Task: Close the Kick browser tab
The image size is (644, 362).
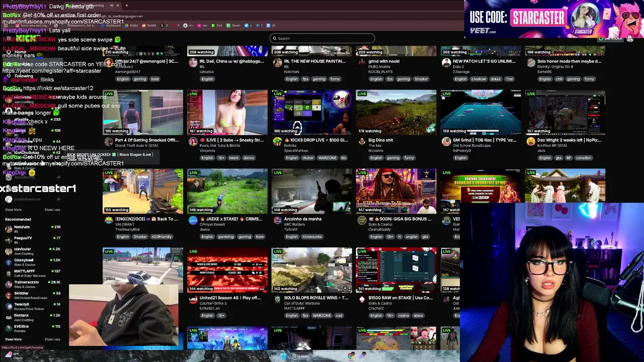Action: point(118,6)
